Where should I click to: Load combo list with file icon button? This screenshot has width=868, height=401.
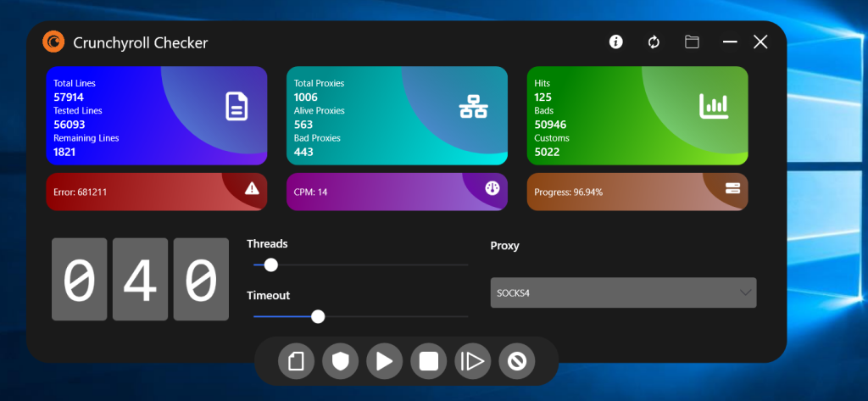[296, 361]
